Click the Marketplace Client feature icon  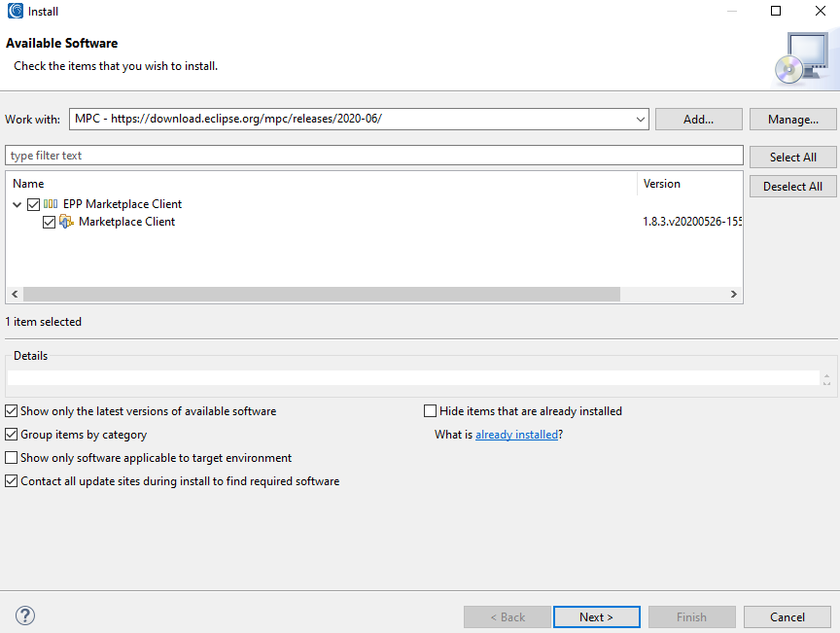66,222
